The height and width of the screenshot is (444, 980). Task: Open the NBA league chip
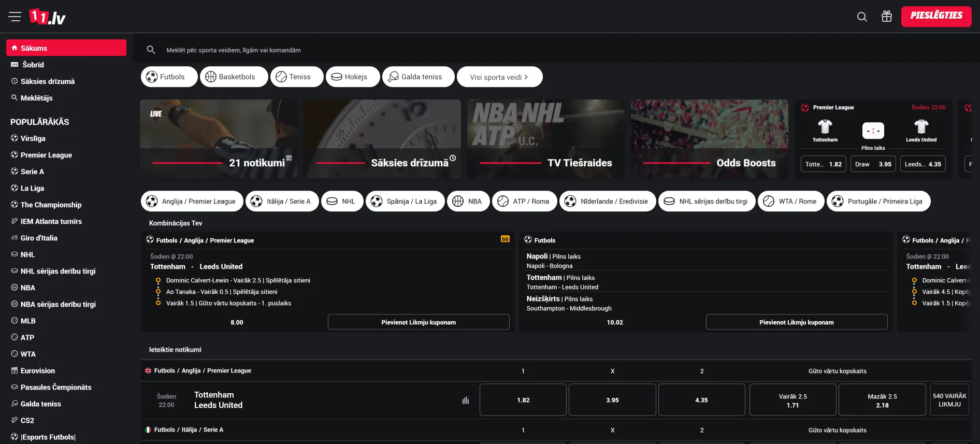tap(468, 201)
